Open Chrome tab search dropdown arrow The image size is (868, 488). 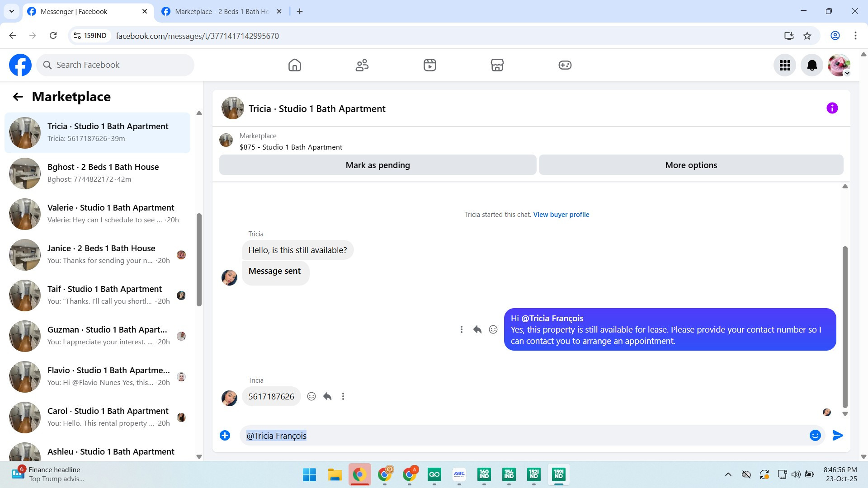12,11
